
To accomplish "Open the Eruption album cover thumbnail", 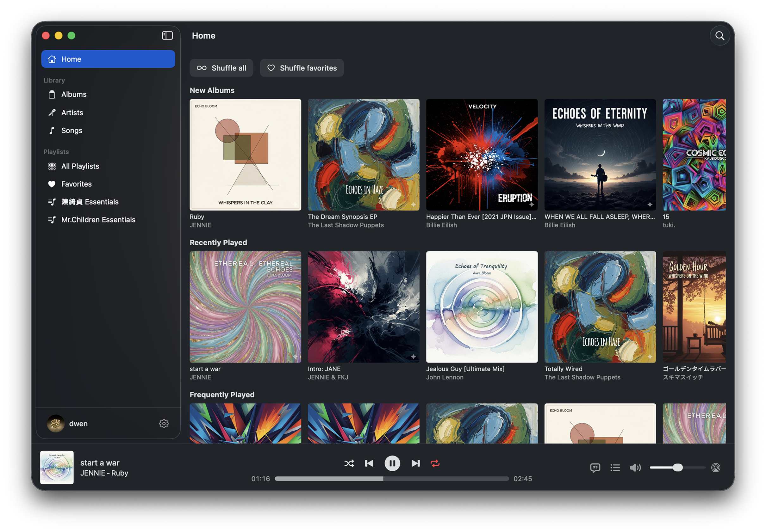I will 482,155.
